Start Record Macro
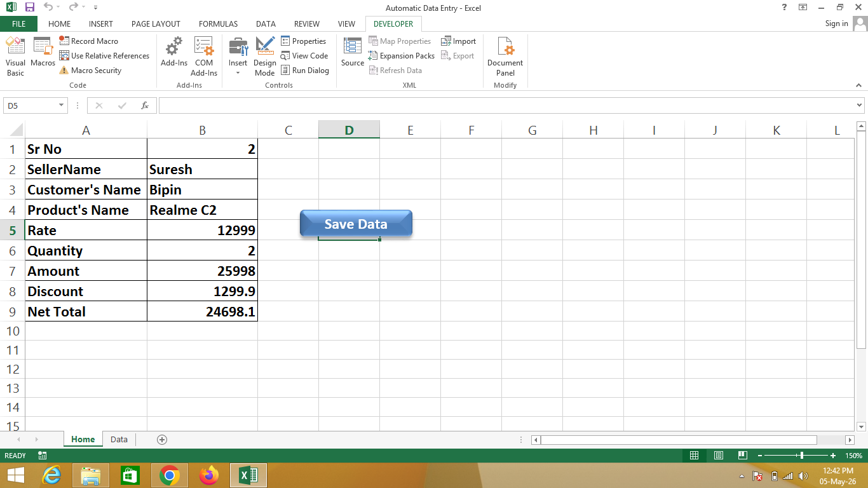Screen dimensions: 868x488 coord(88,41)
